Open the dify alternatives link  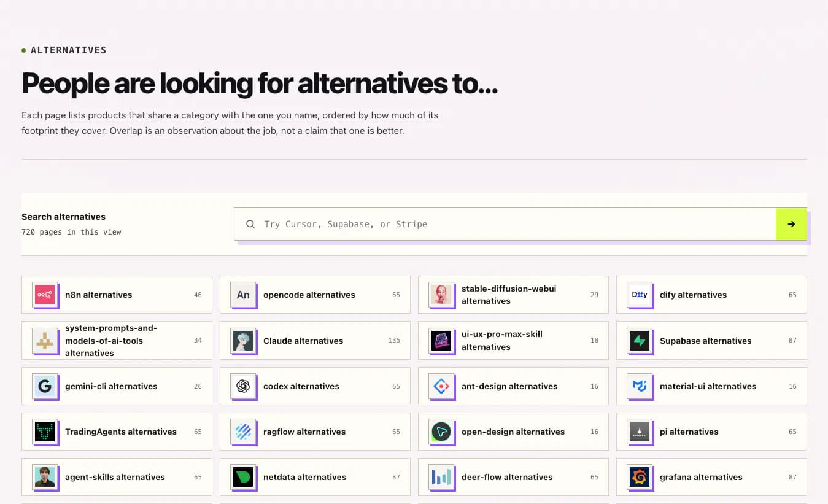point(711,295)
